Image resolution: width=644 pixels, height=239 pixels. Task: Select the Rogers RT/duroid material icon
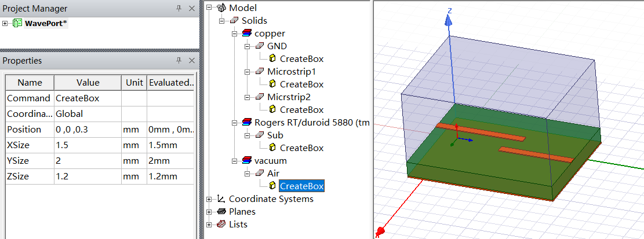(247, 122)
